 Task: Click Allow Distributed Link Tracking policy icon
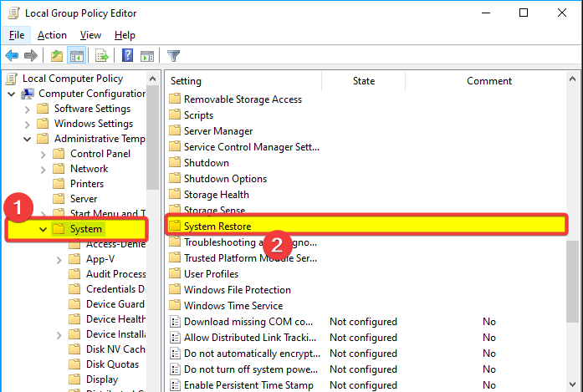click(175, 338)
